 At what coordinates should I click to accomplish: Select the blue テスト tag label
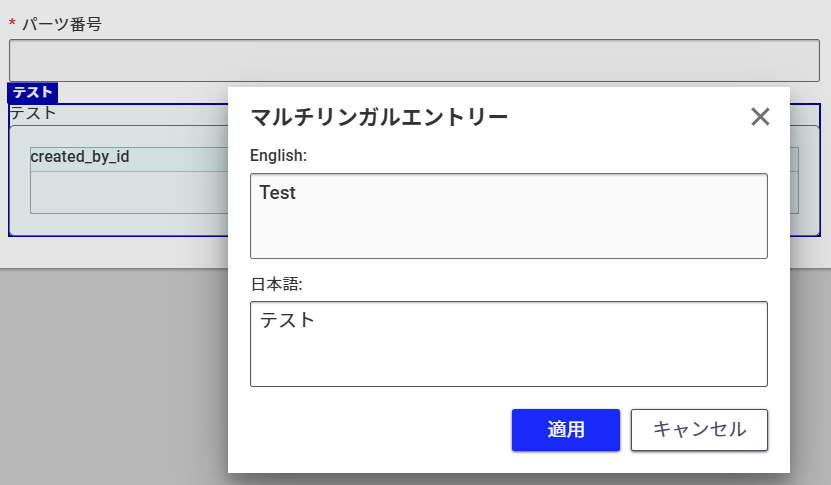tap(33, 93)
